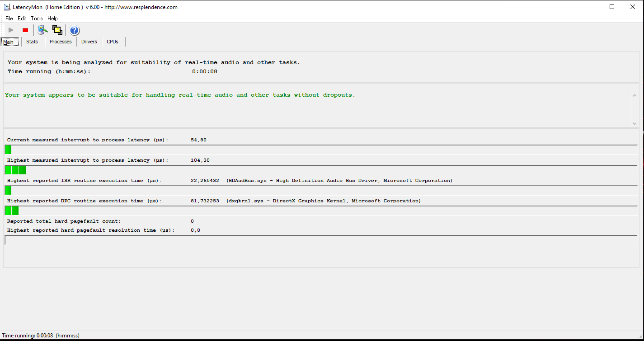Click 'Current measured interrupt to process latency' label
The image size is (644, 341).
tap(88, 140)
